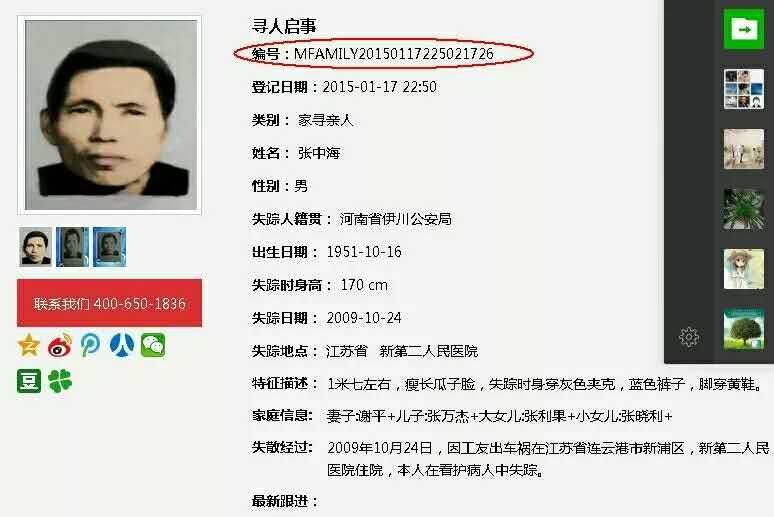
Task: Click the blue Tencent Weibo share icon
Action: 90,345
